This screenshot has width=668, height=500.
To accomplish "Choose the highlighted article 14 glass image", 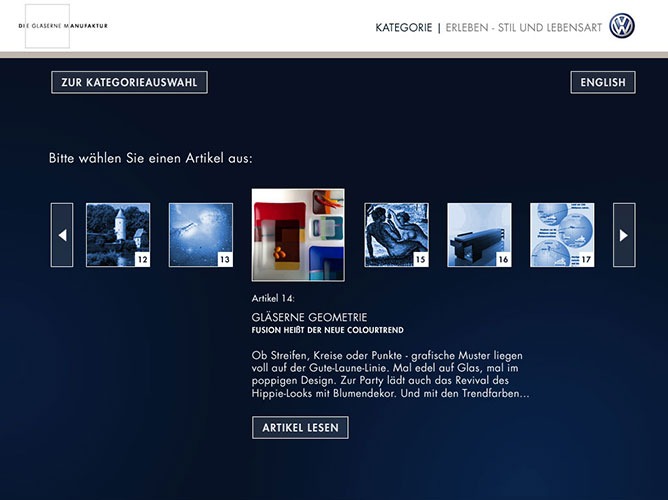I will tap(298, 235).
